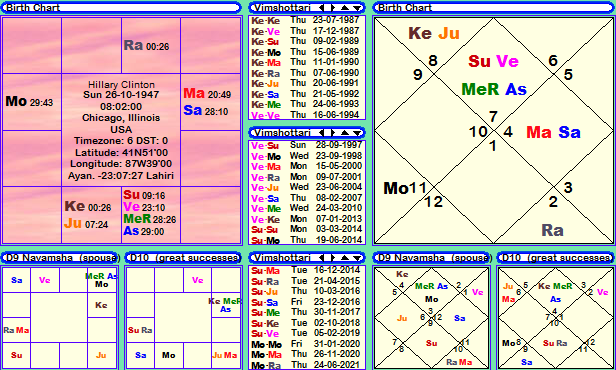This screenshot has width=616, height=370.
Task: Open the North Indian D10 great successes header
Action: [x=556, y=258]
